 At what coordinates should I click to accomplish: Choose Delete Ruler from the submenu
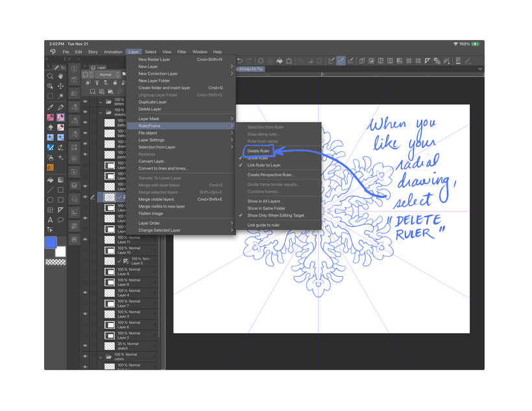258,151
